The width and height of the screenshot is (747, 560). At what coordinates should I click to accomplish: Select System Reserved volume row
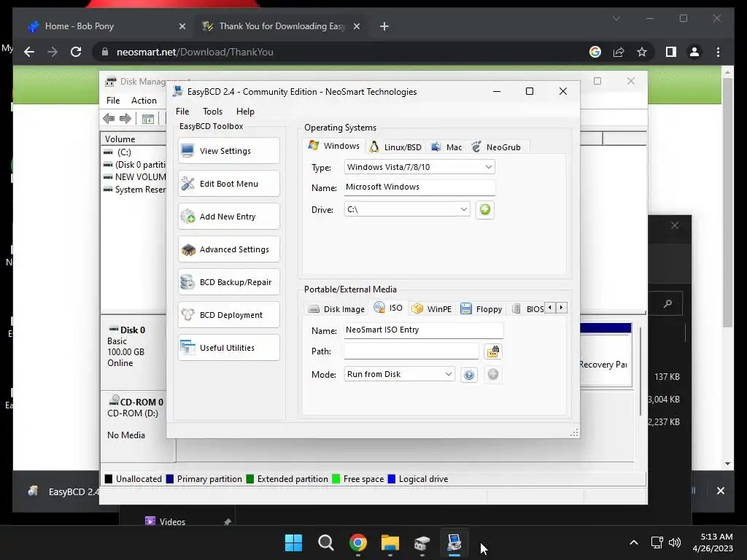134,190
